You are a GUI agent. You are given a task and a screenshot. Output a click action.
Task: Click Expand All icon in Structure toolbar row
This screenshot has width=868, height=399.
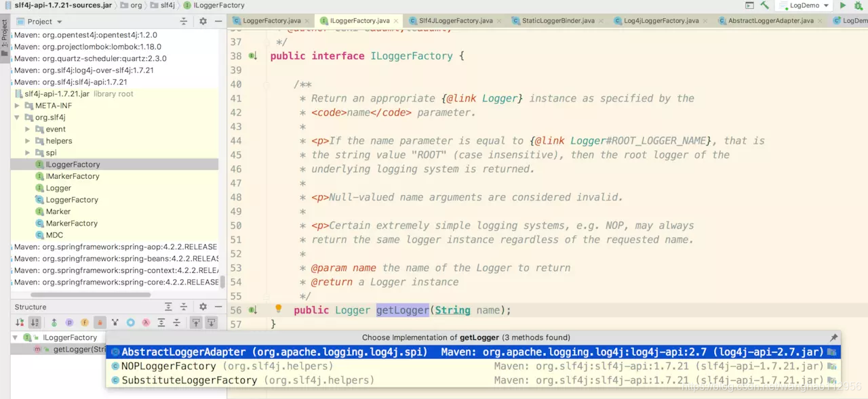[161, 322]
